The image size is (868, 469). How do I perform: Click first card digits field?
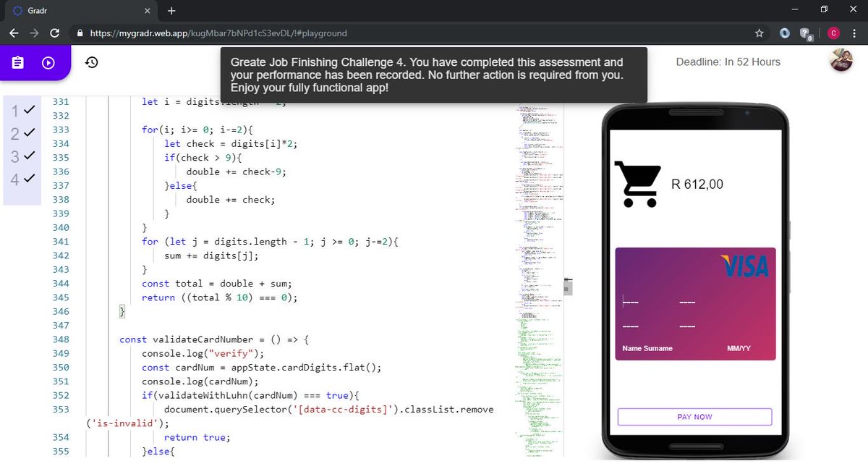(x=630, y=302)
